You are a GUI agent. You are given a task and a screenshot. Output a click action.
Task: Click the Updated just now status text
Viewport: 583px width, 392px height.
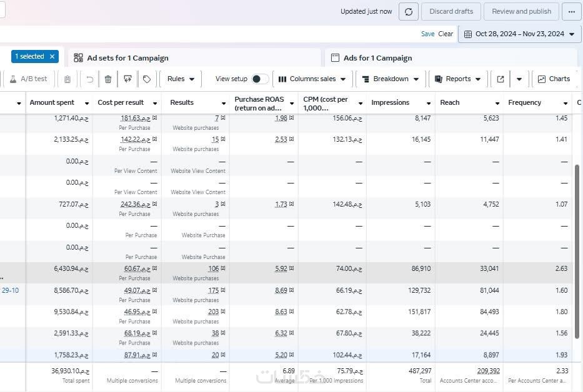point(366,11)
